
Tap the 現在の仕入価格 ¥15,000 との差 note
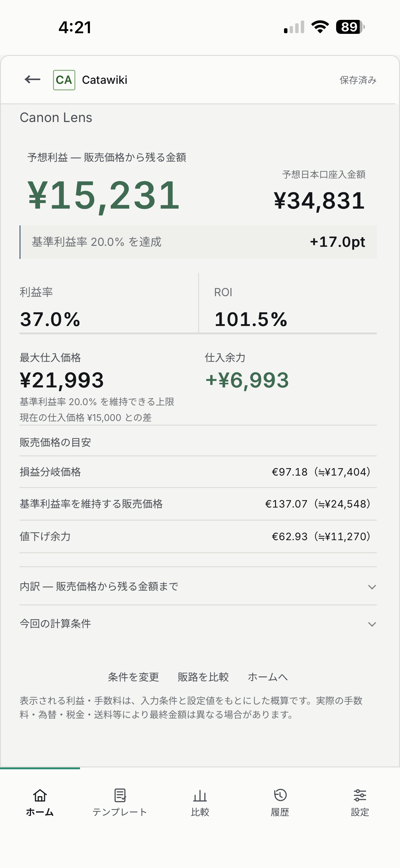click(86, 418)
